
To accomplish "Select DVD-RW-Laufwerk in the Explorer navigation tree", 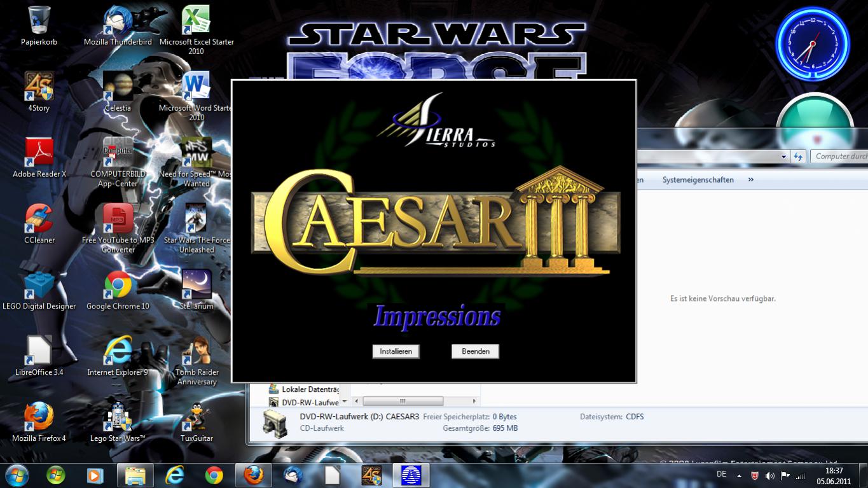I will 304,402.
